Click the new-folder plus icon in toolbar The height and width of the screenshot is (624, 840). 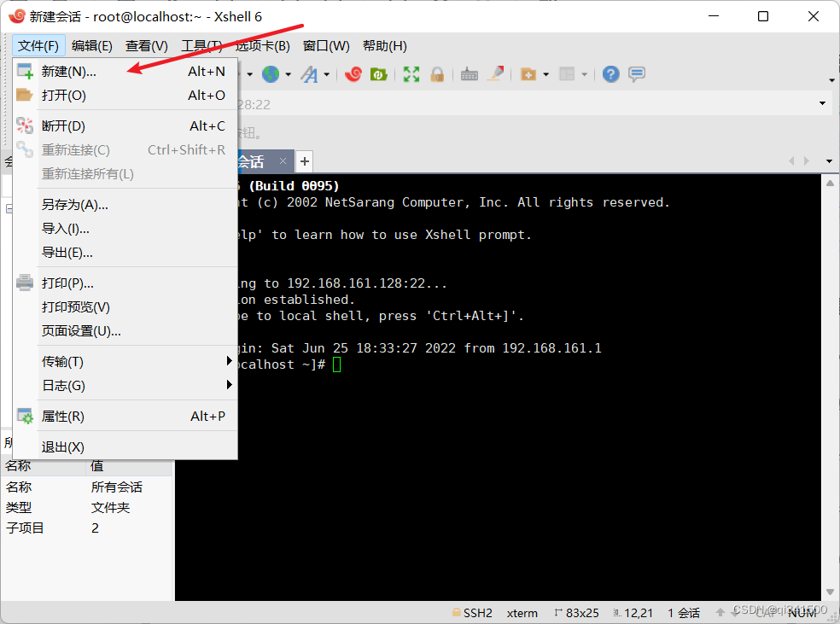click(x=528, y=74)
